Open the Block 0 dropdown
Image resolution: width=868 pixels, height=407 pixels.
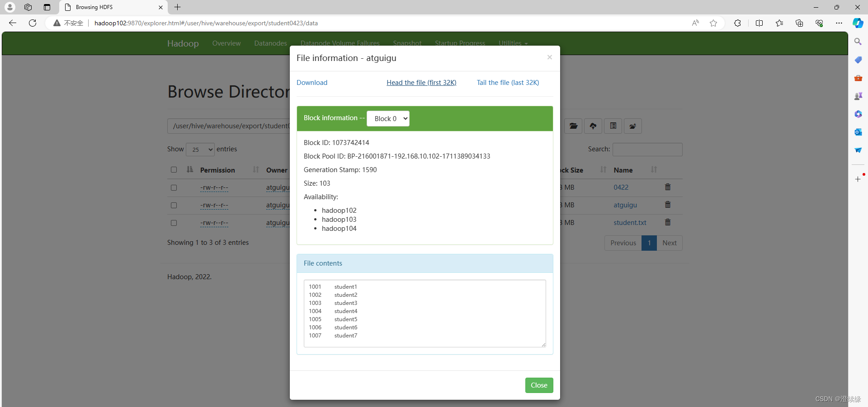click(x=388, y=118)
